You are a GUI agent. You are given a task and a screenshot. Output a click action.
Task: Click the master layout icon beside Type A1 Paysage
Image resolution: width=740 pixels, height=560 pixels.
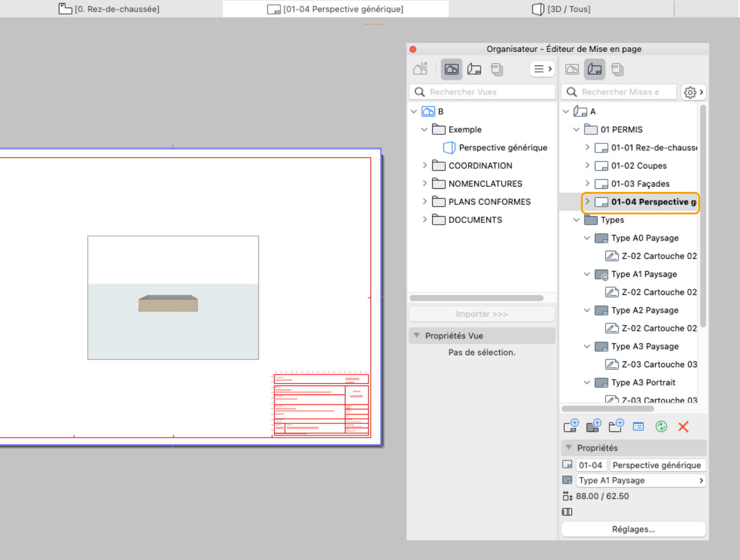pos(567,480)
